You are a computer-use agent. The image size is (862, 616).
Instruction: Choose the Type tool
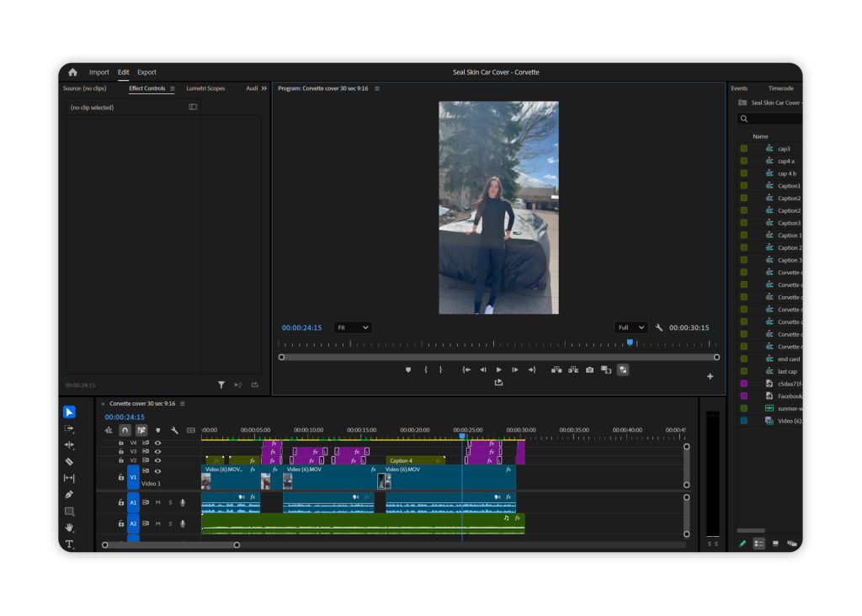point(69,544)
